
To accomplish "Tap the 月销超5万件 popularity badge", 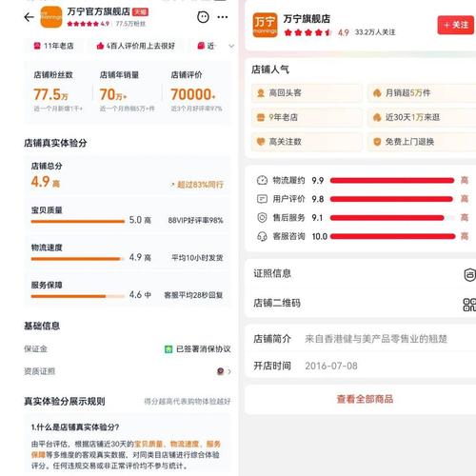I will pyautogui.click(x=422, y=93).
